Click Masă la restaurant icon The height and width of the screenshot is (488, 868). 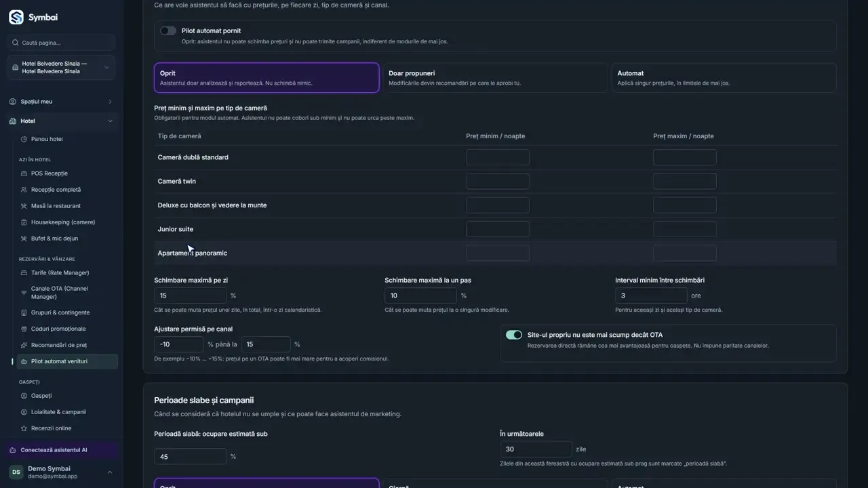[x=24, y=206]
